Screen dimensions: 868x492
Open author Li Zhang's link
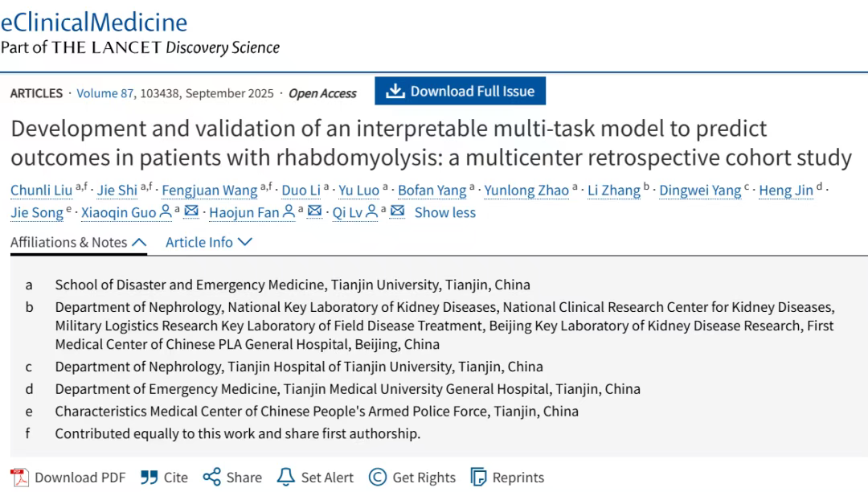click(613, 191)
